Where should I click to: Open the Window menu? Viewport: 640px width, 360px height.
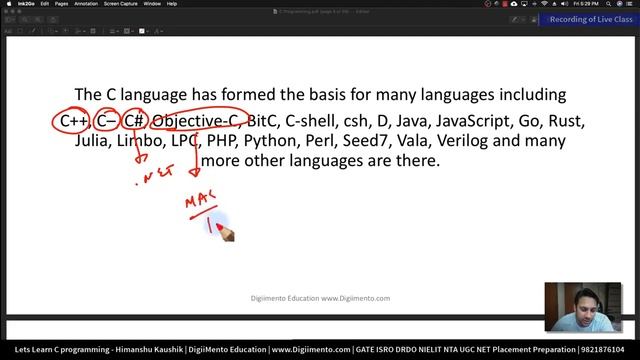pyautogui.click(x=152, y=4)
